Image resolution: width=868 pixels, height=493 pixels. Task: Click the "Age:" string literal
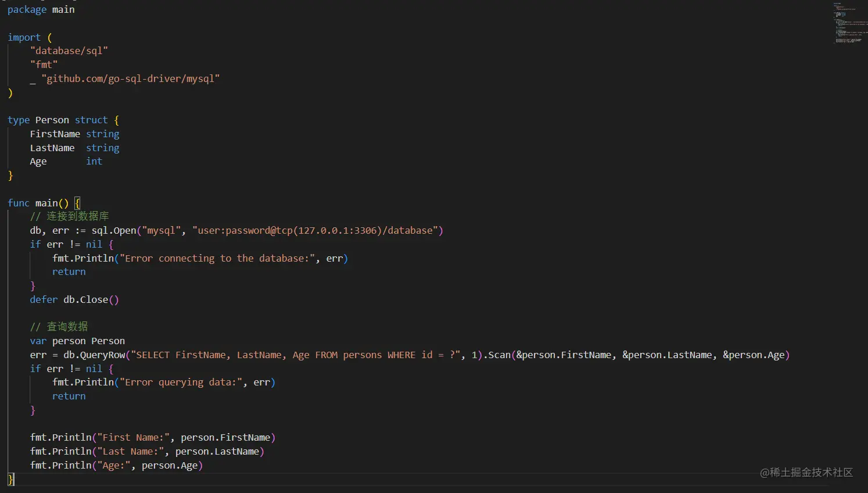click(114, 466)
